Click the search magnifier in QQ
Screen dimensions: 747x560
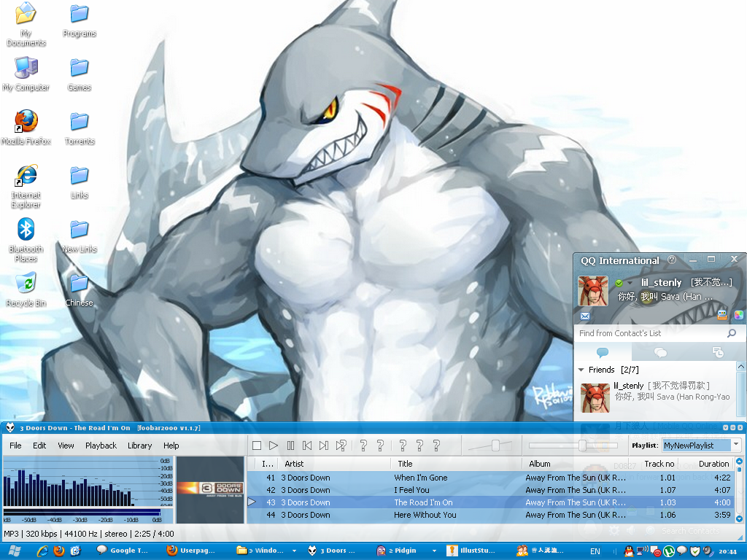pyautogui.click(x=732, y=333)
